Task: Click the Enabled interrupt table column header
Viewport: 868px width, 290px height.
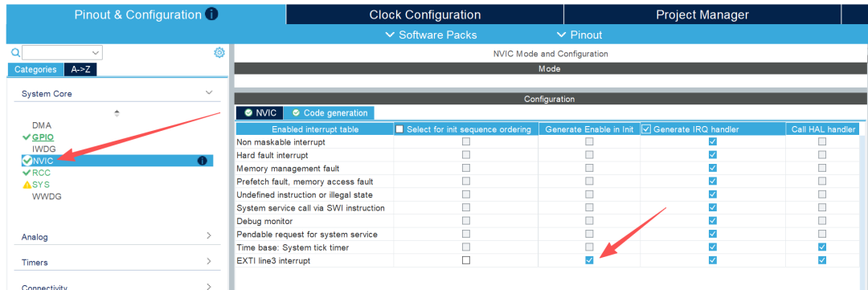Action: pyautogui.click(x=314, y=129)
